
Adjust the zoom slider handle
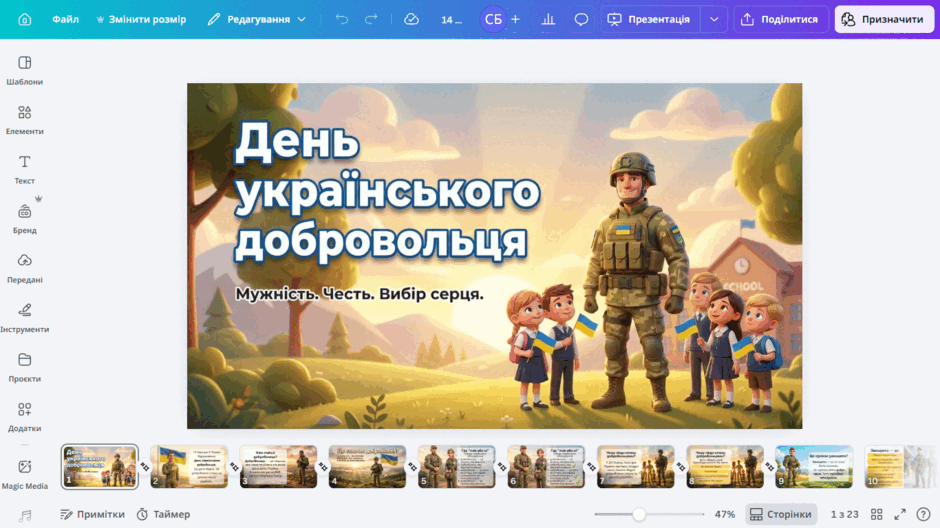(x=639, y=514)
